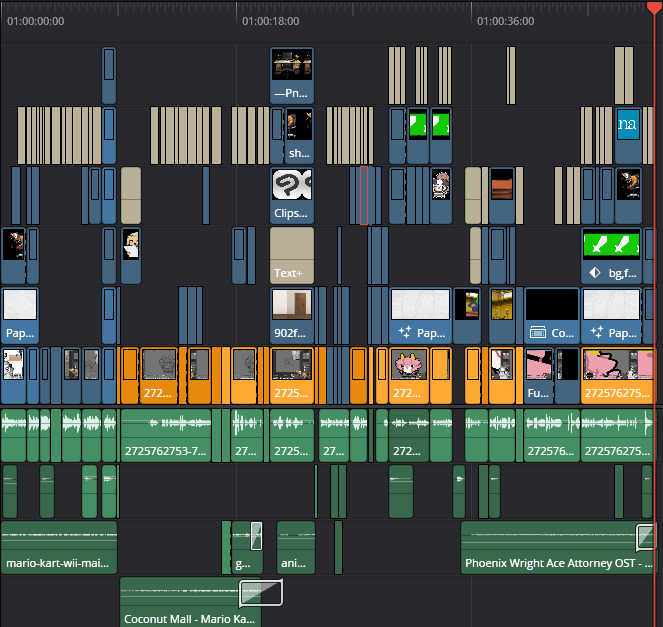Select the orange clip with pink-haired character thumbnail
Viewport: 663px width, 627px height.
[409, 375]
